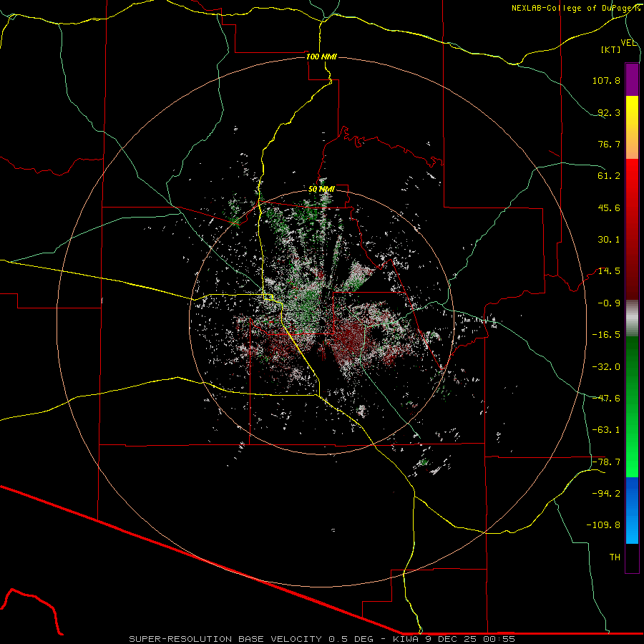Click the yellow-orange segment of the color bar

tap(632, 127)
